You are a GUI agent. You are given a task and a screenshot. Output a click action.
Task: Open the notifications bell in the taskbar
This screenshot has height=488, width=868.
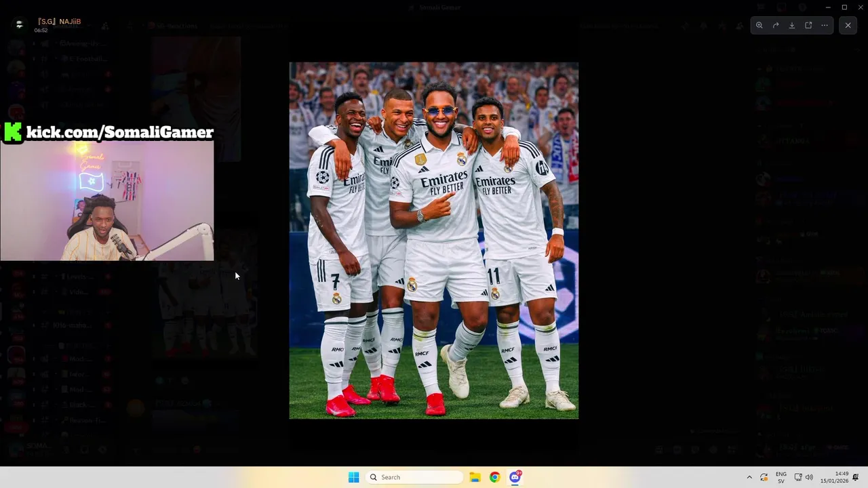click(x=856, y=477)
